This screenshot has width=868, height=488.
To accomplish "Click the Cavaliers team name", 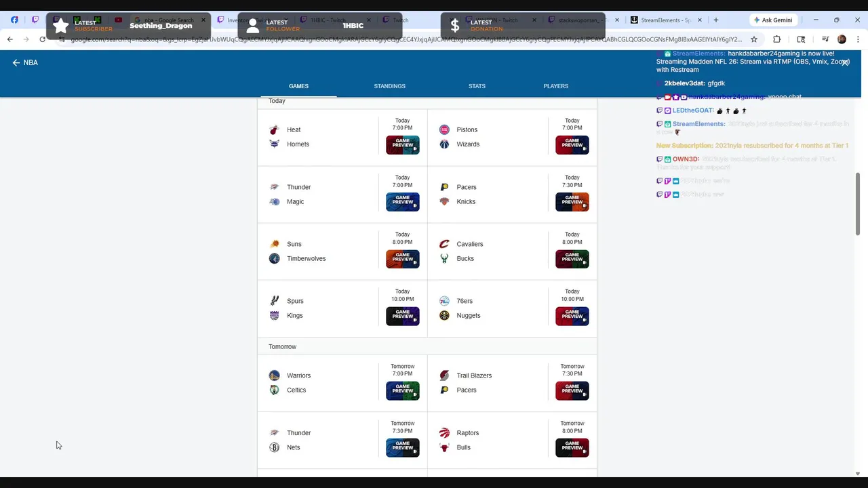I will [470, 244].
